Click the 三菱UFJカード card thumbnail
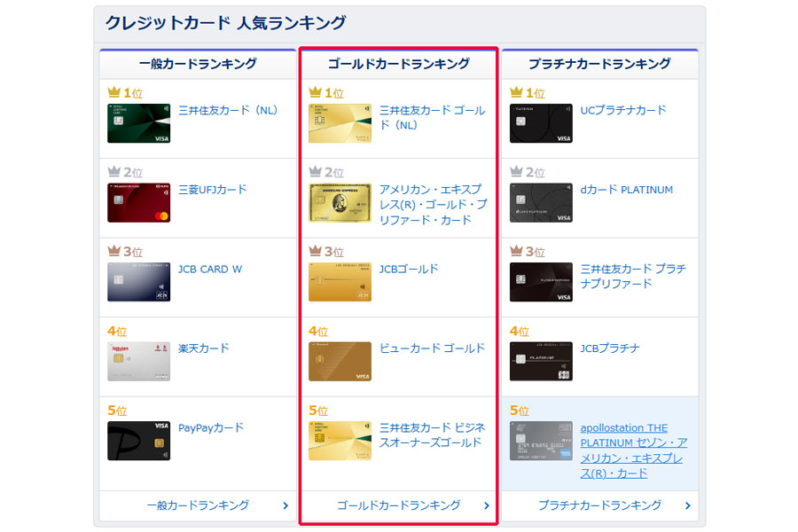Viewport: 798px width, 532px height. pyautogui.click(x=138, y=203)
